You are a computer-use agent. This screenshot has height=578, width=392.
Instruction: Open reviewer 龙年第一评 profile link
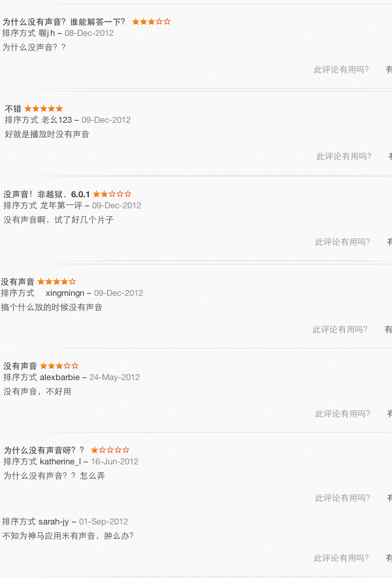pos(61,206)
